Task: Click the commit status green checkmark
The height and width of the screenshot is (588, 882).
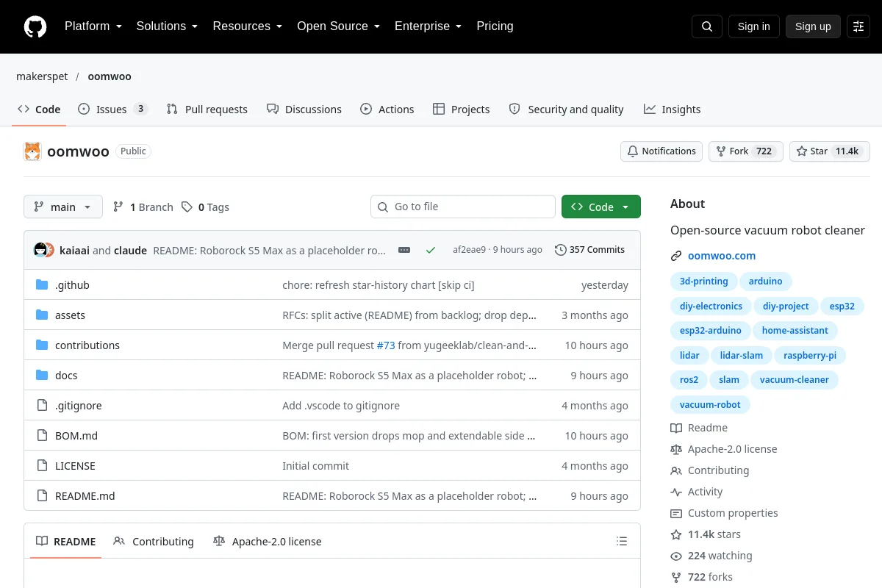Action: coord(431,250)
